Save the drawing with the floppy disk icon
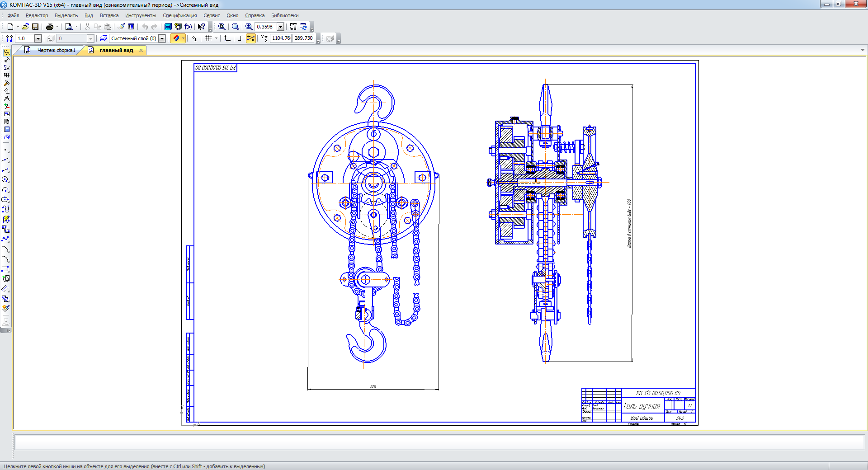Screen dimensions: 868x470 35,27
